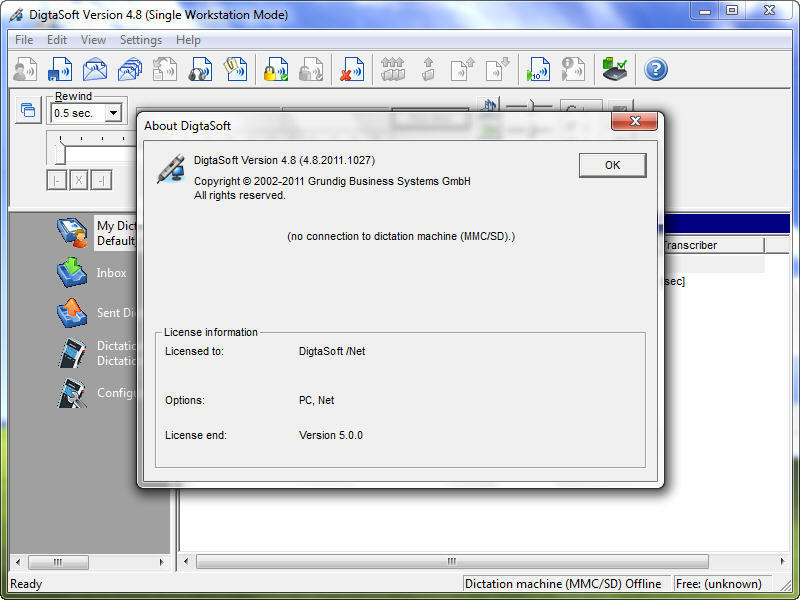Click the 'Free: (unknown)' status bar entry
The width and height of the screenshot is (800, 600).
tap(718, 584)
